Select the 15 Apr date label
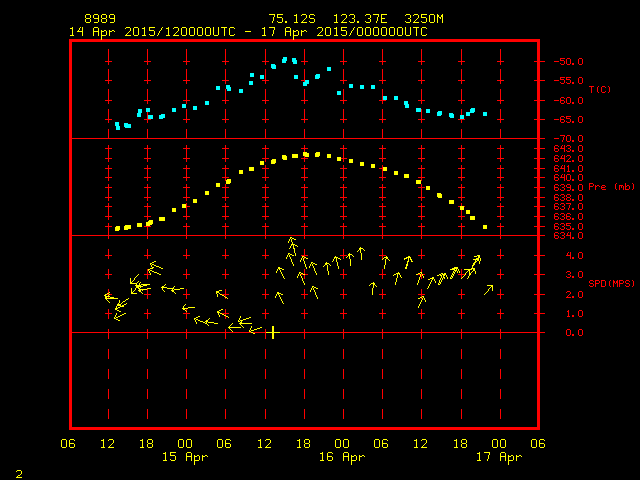The height and width of the screenshot is (480, 640). 185,457
